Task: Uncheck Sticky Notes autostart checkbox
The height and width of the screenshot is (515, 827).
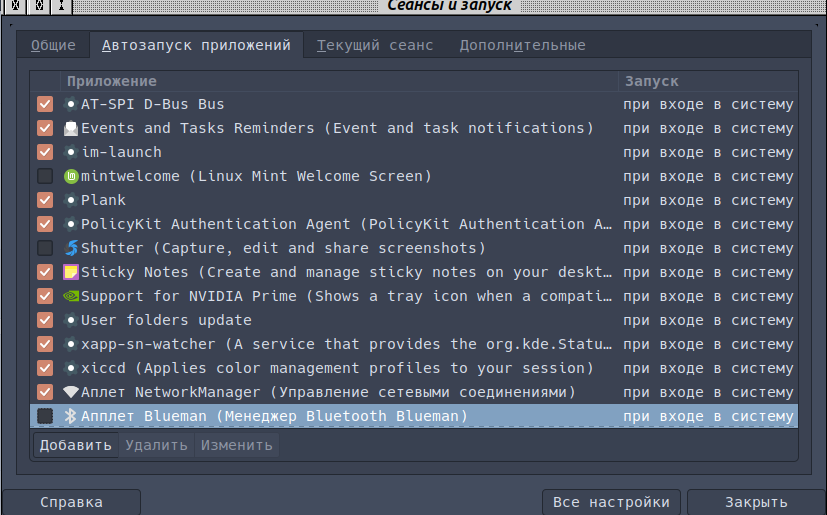Action: (45, 272)
